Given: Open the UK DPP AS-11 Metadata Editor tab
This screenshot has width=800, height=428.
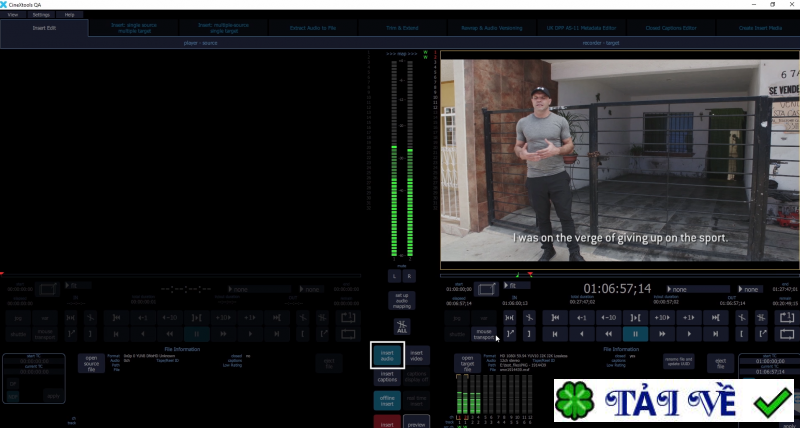Looking at the screenshot, I should 581,28.
